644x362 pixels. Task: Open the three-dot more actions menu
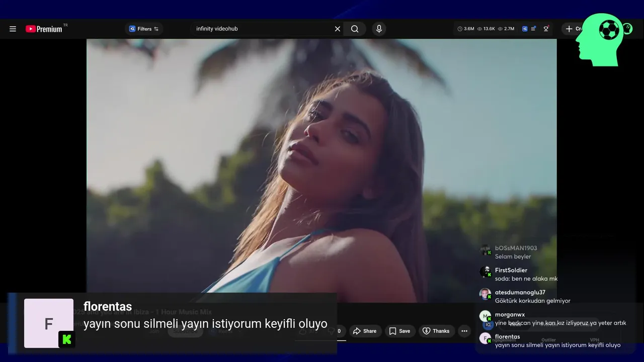[x=464, y=331]
